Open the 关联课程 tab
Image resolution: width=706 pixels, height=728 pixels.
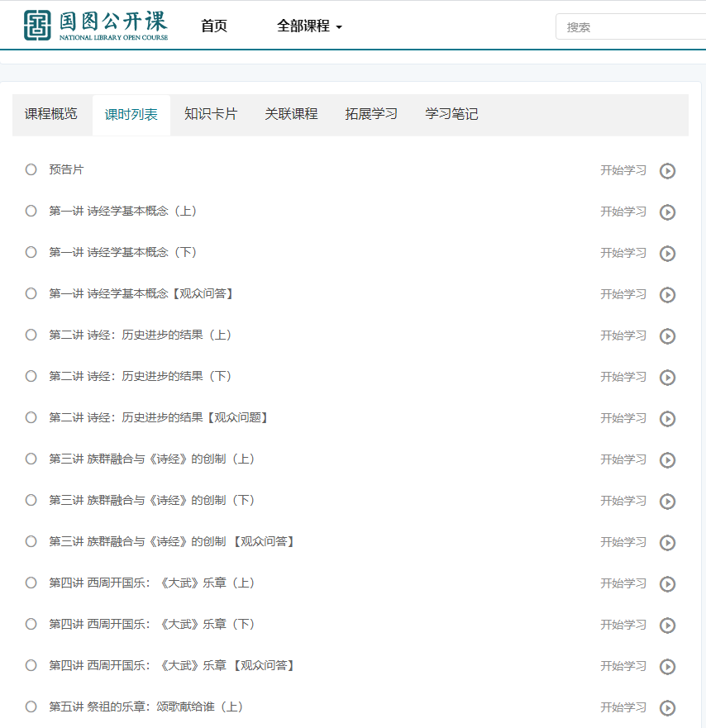click(x=291, y=114)
